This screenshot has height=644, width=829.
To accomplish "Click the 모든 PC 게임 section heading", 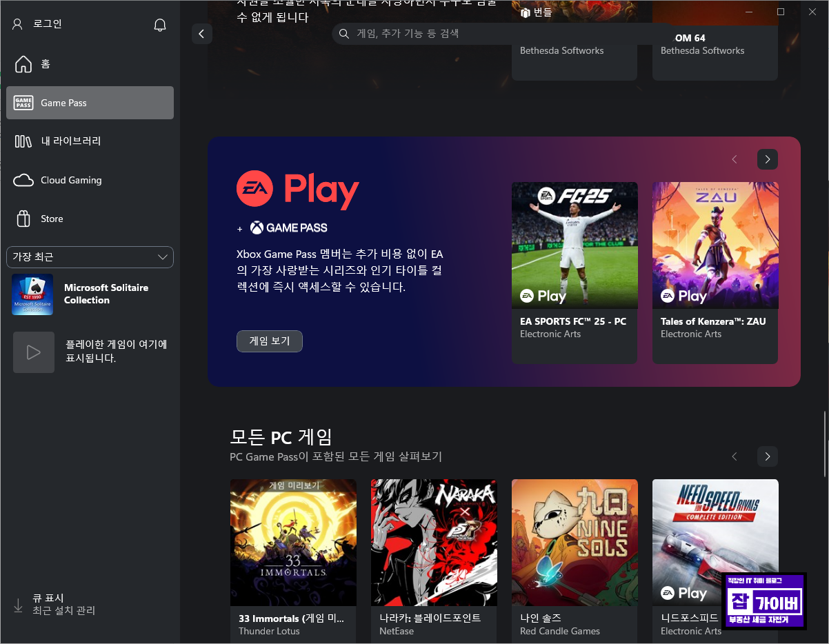I will coord(281,437).
